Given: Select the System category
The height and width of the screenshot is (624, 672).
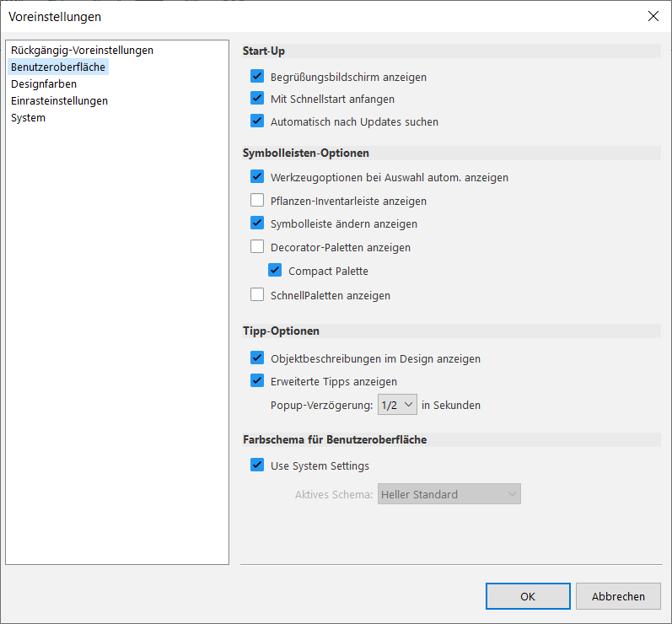Looking at the screenshot, I should click(x=28, y=118).
